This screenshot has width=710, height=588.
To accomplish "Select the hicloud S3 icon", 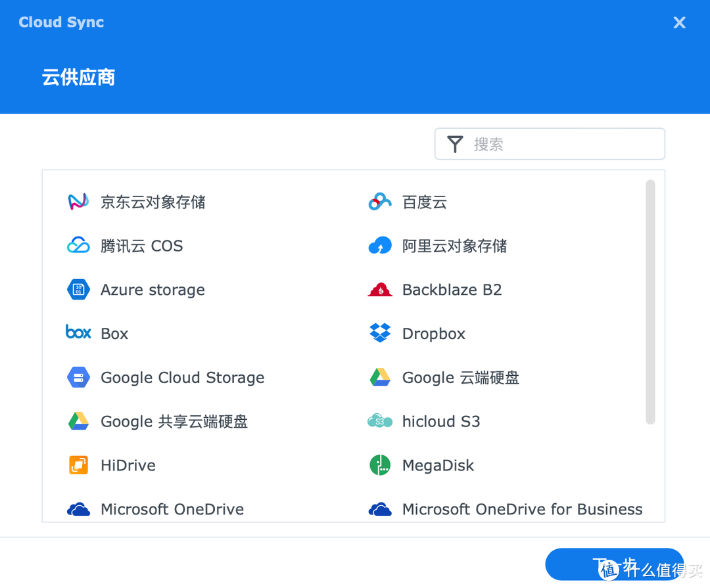I will [380, 421].
